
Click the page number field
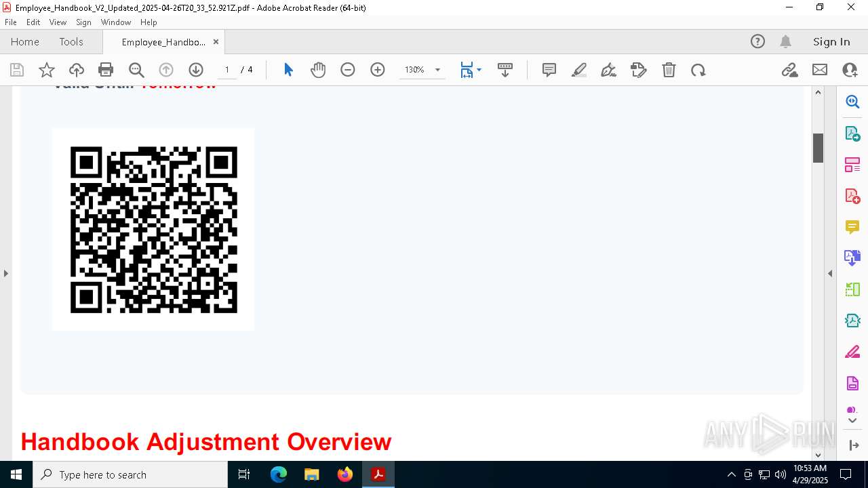tap(227, 70)
